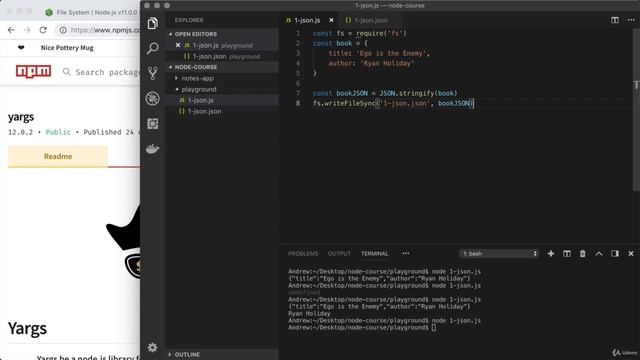This screenshot has width=640, height=360.
Task: Close 1-json.js in Open Editors list
Action: click(178, 45)
